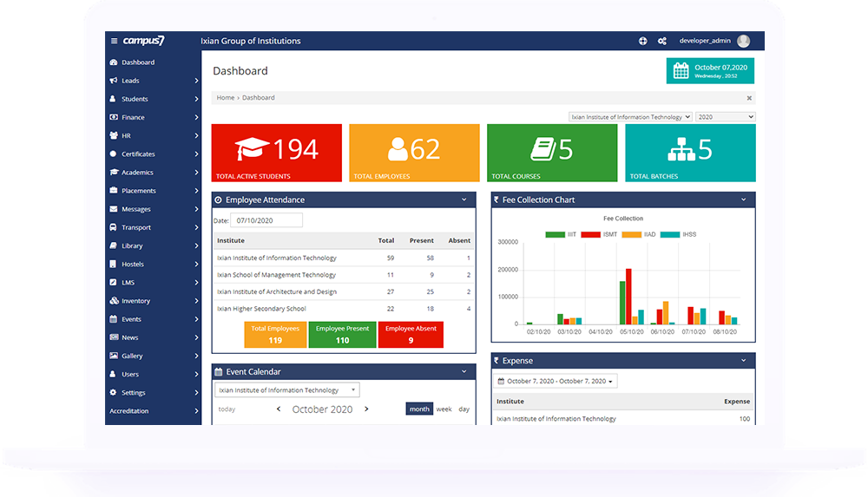The height and width of the screenshot is (497, 868).
Task: Close the breadcrumb bar with X
Action: (x=749, y=98)
